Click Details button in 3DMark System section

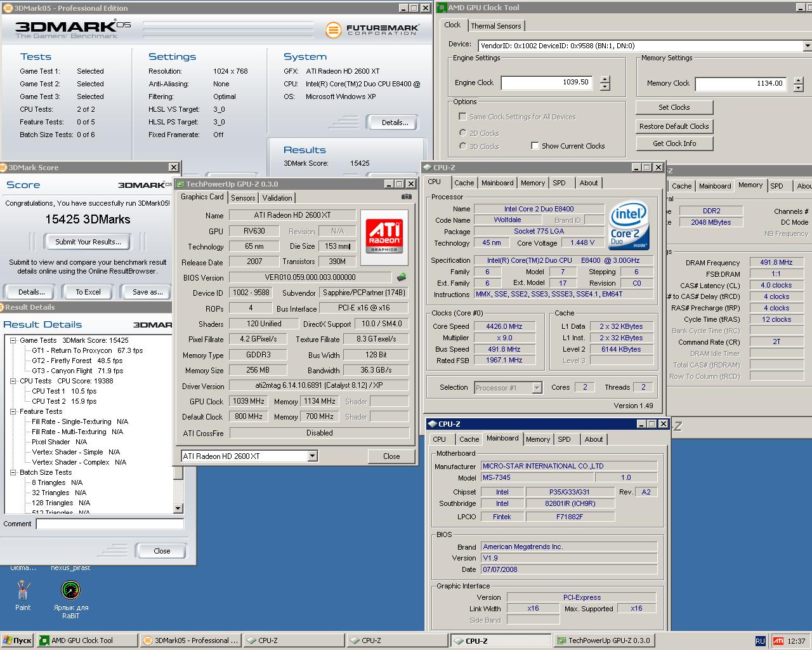coord(395,123)
